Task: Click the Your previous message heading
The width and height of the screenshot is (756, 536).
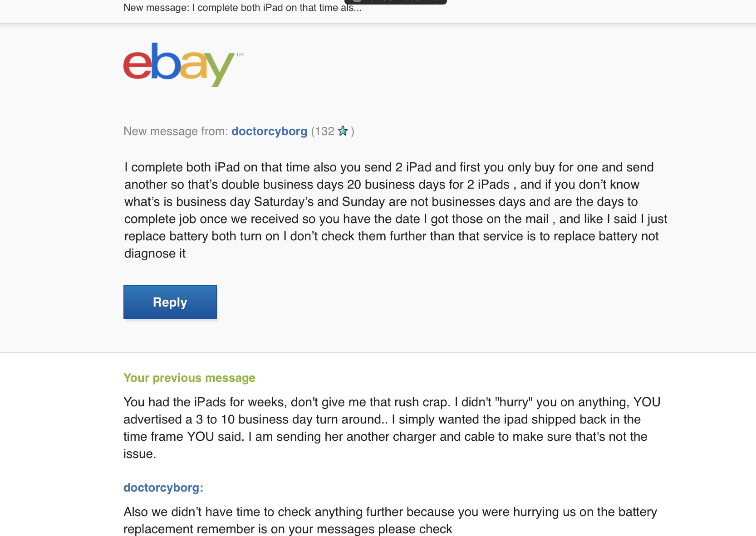Action: pos(189,378)
